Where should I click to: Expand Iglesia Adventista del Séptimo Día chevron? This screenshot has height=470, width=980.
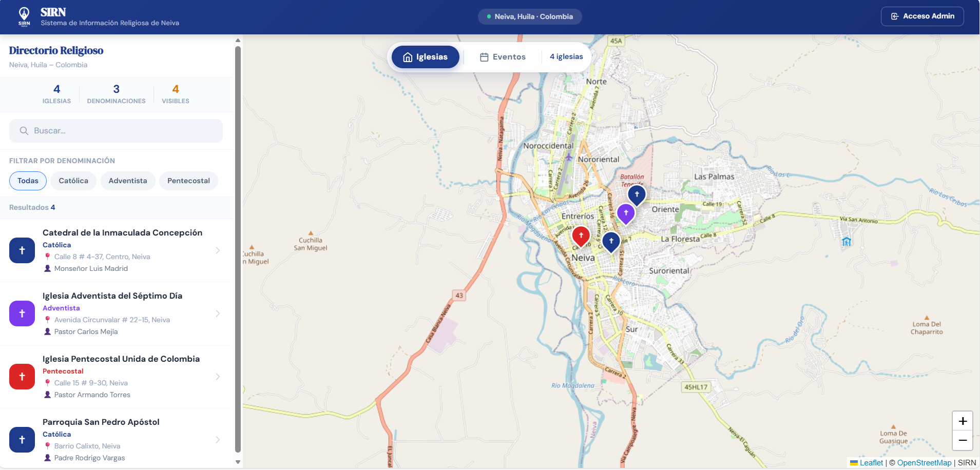(x=218, y=314)
